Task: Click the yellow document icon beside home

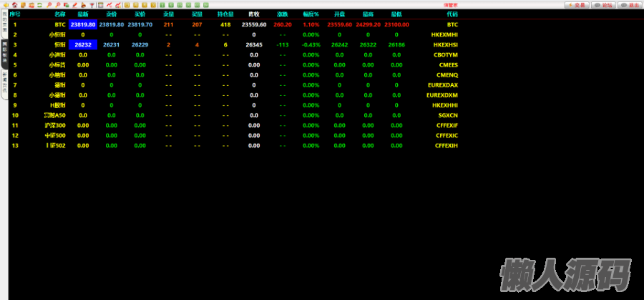Action: pos(24,5)
